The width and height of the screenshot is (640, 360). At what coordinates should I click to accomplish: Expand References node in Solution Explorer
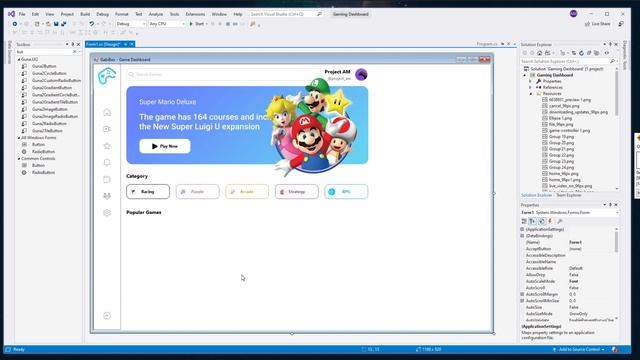[531, 87]
